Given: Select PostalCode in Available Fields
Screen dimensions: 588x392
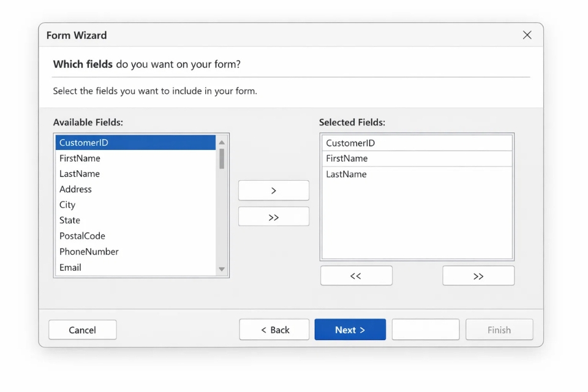Looking at the screenshot, I should (x=82, y=236).
